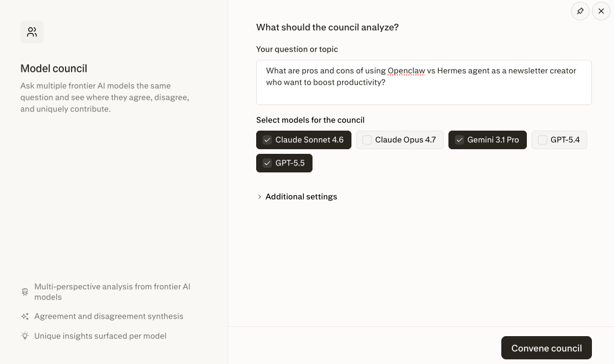Focus the question or topic text field
The height and width of the screenshot is (364, 614).
coord(423,82)
